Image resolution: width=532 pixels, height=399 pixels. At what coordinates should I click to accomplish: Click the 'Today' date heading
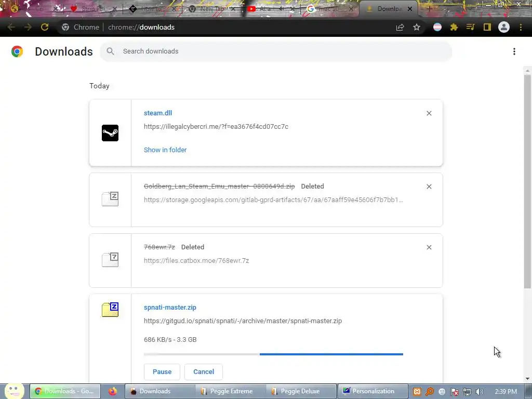pos(99,86)
